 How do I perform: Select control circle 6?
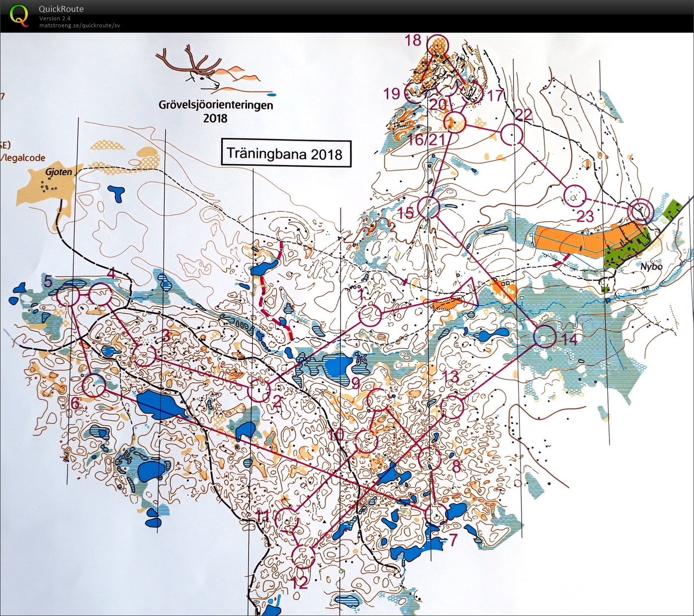tap(93, 386)
